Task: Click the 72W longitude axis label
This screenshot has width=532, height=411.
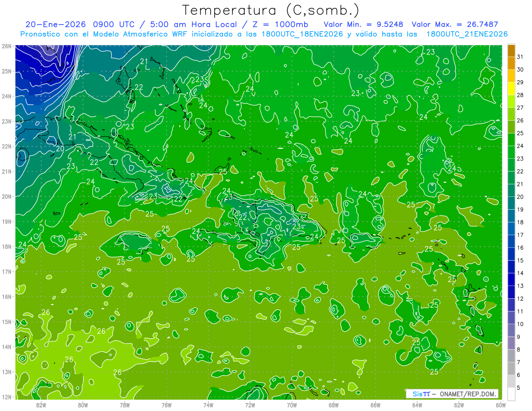Action: coord(250,405)
